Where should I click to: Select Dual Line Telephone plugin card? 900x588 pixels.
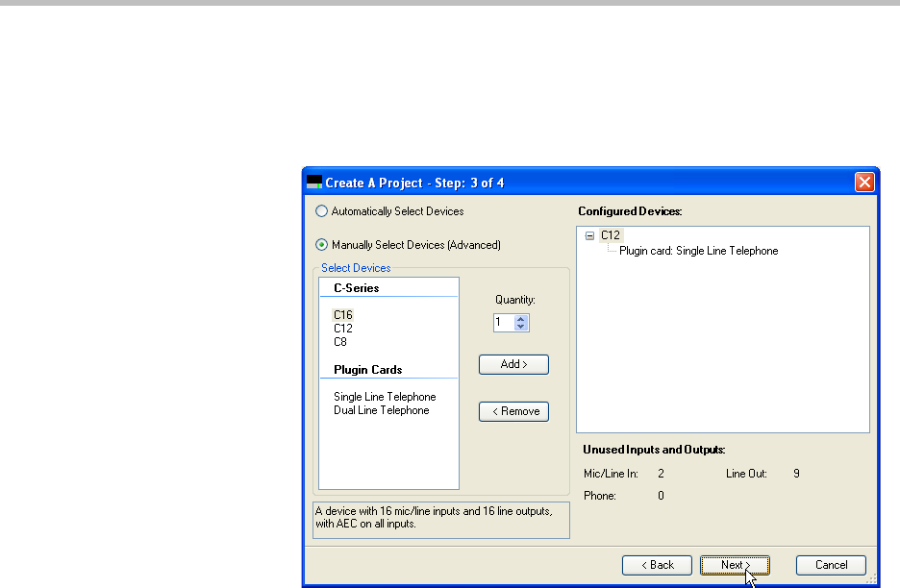click(382, 410)
